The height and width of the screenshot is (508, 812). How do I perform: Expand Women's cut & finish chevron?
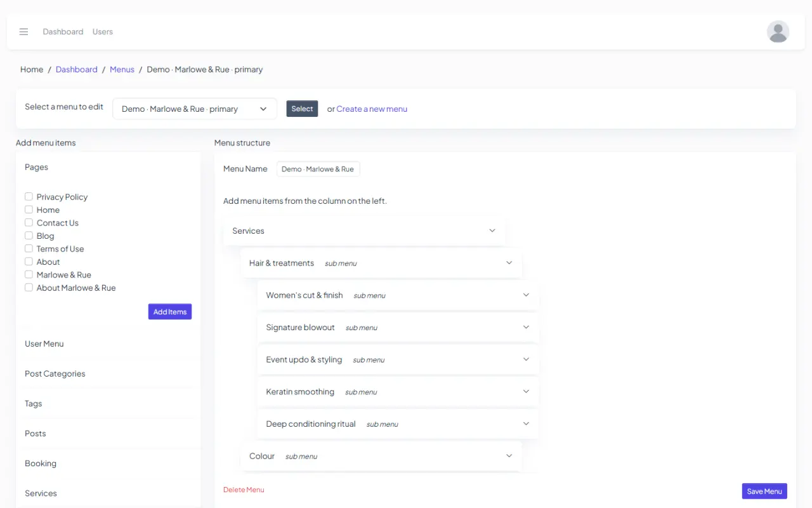tap(526, 295)
